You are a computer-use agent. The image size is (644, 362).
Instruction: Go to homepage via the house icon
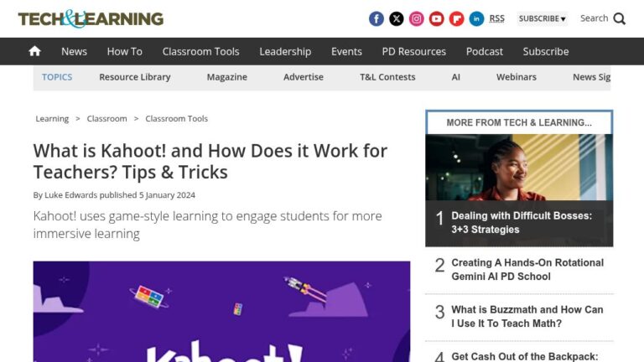35,51
